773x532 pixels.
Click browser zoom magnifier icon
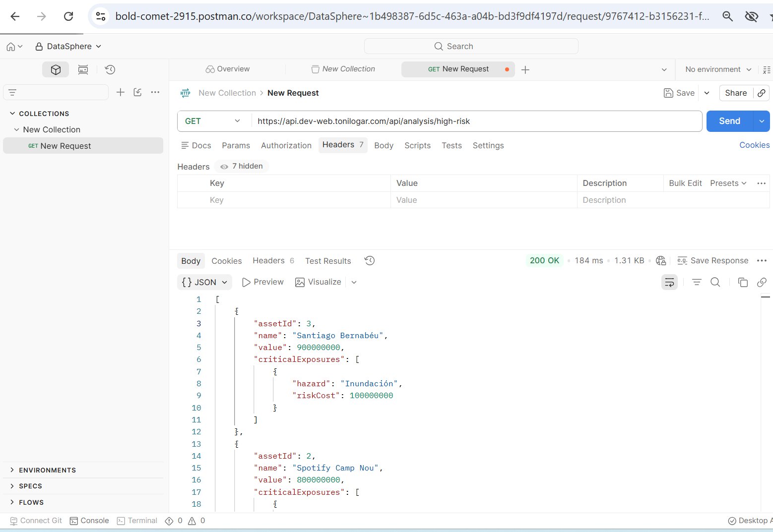727,16
